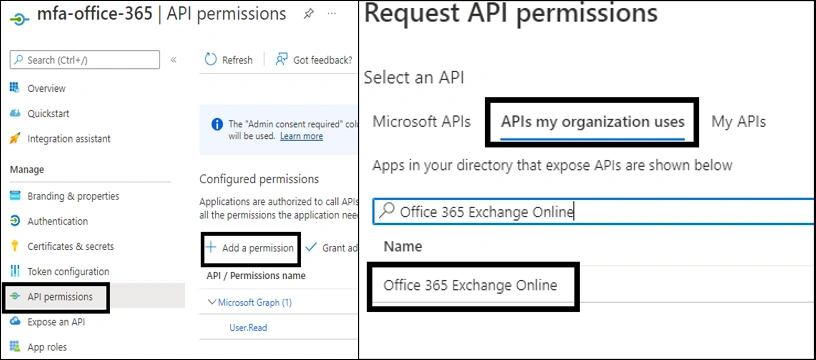Click the blue info icon in banner

pyautogui.click(x=217, y=124)
